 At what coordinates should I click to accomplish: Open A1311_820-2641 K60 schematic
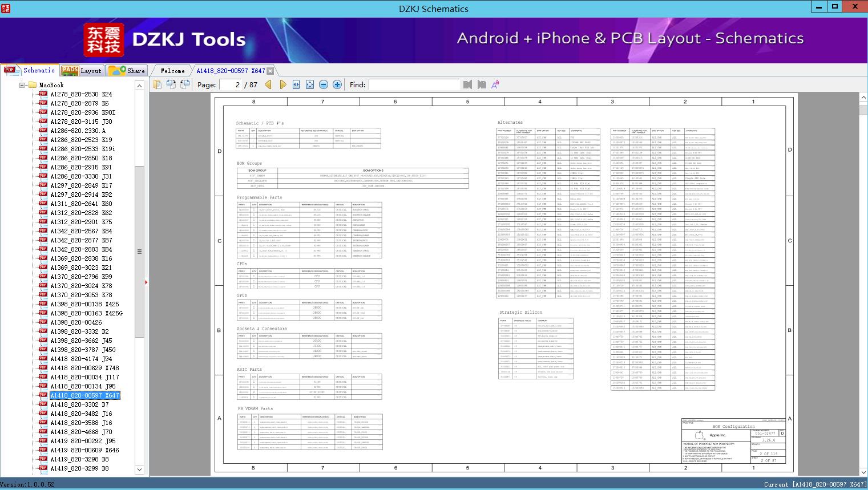tap(81, 204)
